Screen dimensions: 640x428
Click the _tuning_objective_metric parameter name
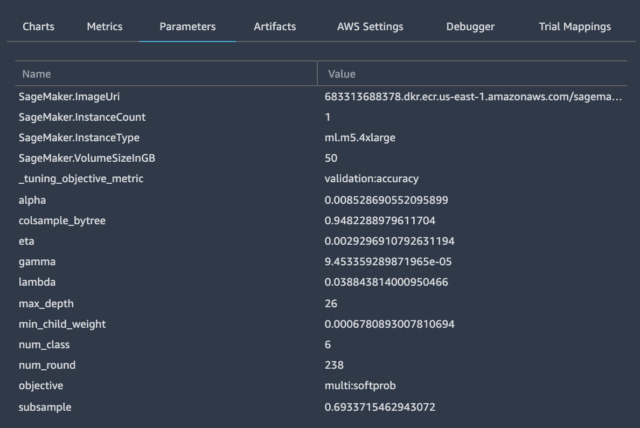pyautogui.click(x=81, y=179)
